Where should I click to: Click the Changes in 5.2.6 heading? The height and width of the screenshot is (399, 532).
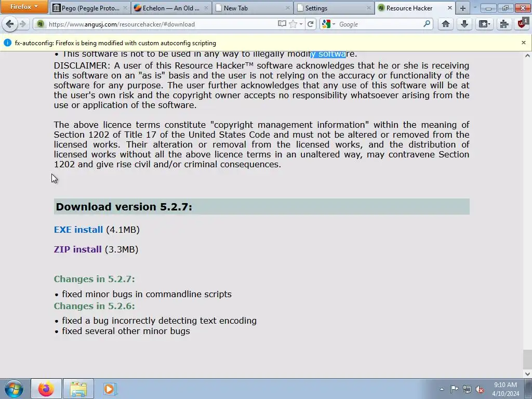click(x=95, y=306)
